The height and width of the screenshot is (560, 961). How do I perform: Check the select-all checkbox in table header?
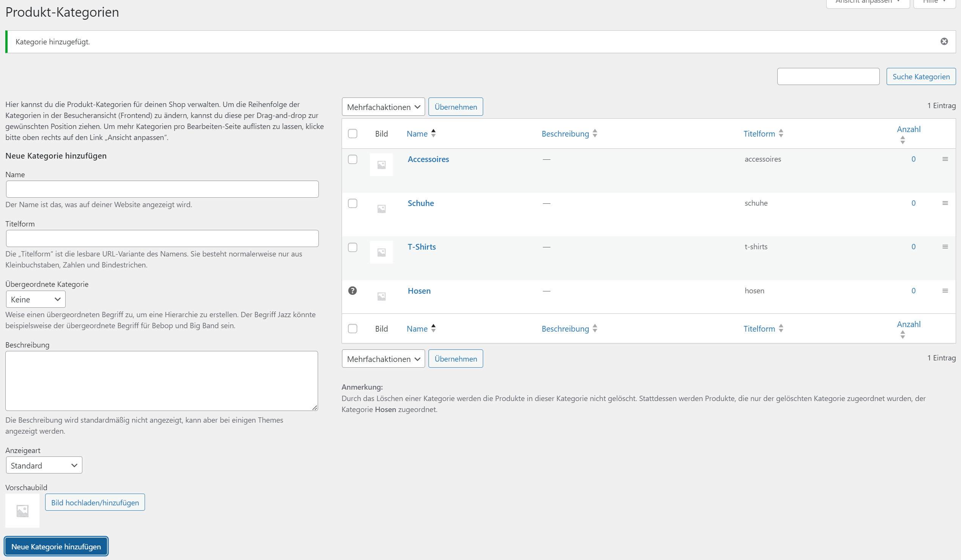pos(353,134)
